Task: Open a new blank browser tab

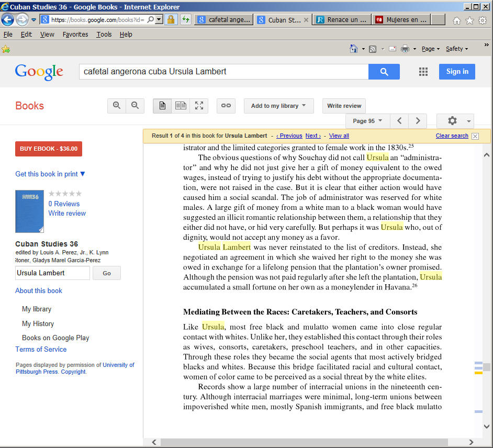Action: tap(438, 20)
